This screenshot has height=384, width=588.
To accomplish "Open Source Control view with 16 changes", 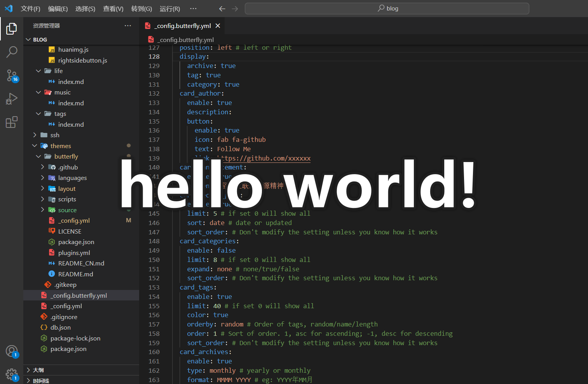I will [x=12, y=75].
